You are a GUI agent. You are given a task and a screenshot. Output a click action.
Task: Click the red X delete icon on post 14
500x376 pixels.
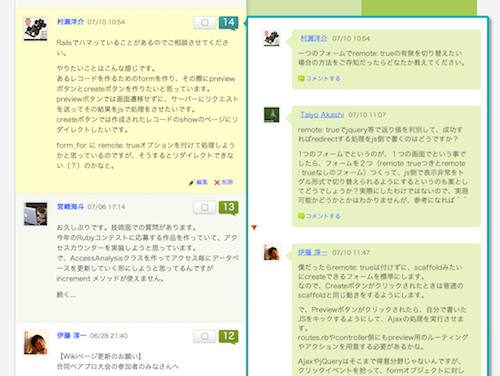[x=217, y=182]
